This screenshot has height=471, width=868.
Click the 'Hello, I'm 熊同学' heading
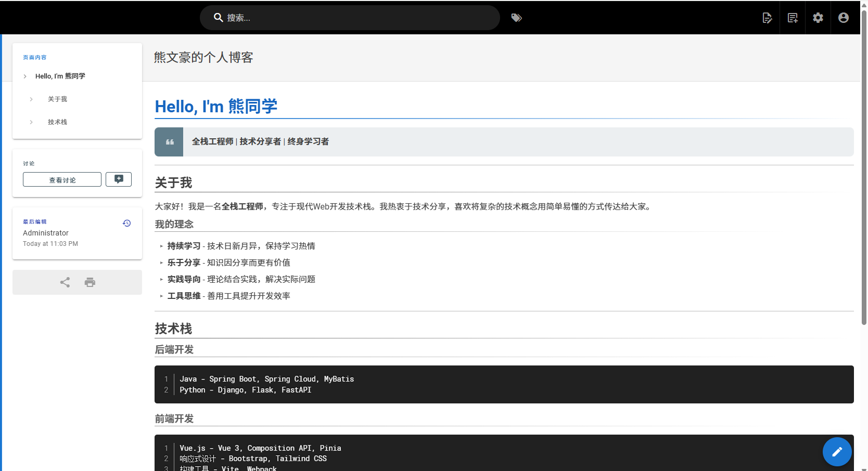[x=216, y=106]
